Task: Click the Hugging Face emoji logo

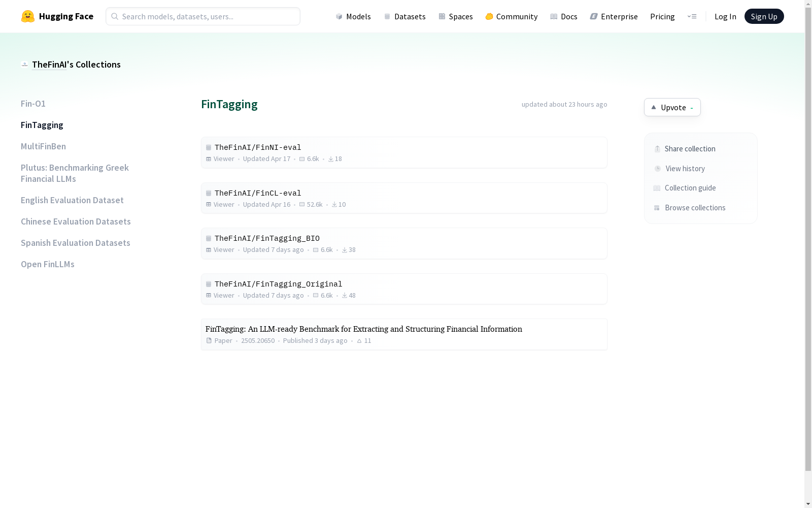Action: (x=28, y=16)
